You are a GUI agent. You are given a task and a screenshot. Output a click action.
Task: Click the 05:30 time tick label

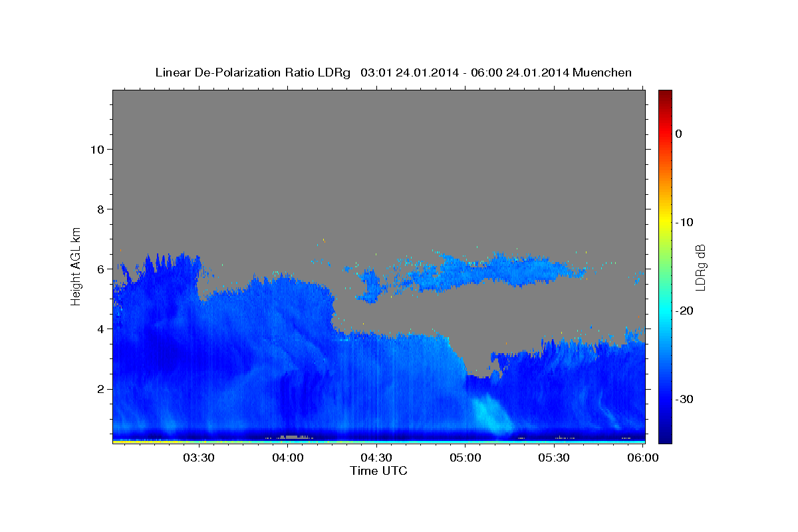pyautogui.click(x=554, y=458)
